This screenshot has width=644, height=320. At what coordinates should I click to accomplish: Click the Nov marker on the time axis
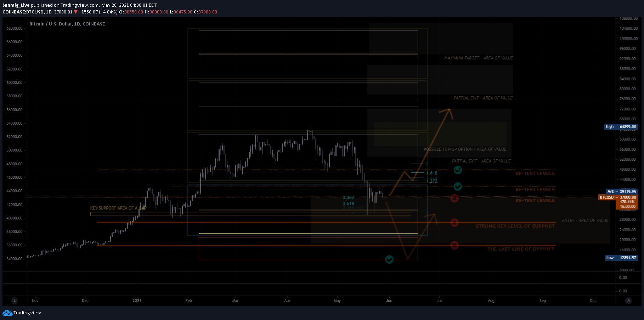[x=35, y=301]
